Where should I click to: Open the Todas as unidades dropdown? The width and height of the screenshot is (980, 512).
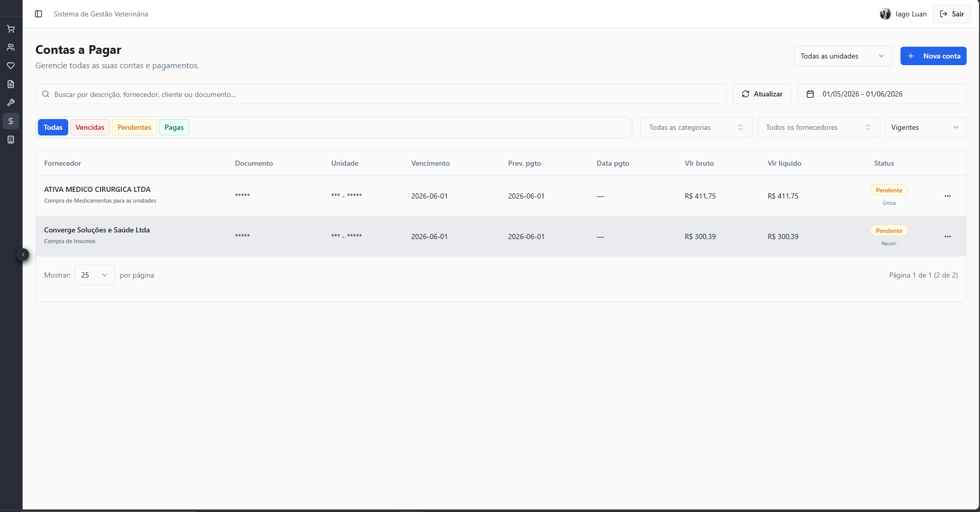click(x=843, y=56)
